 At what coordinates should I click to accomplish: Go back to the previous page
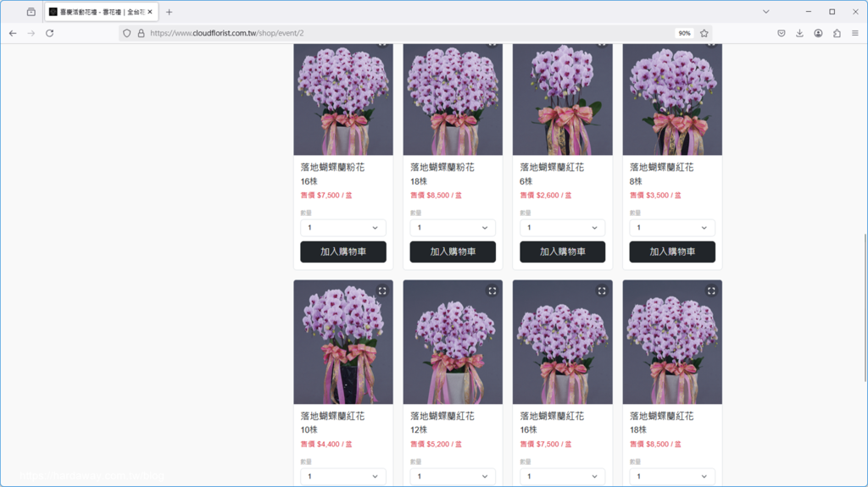[13, 33]
